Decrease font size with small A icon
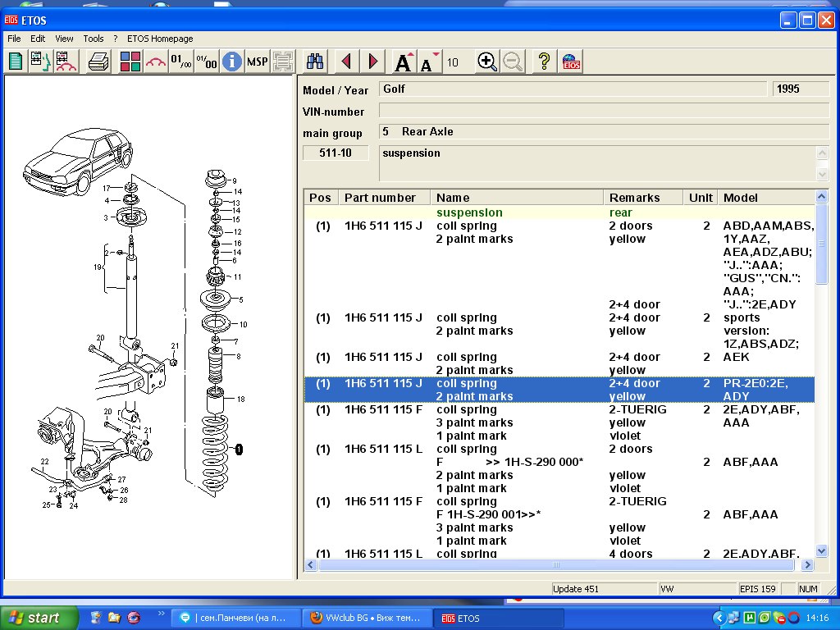The width and height of the screenshot is (840, 630). pos(427,62)
